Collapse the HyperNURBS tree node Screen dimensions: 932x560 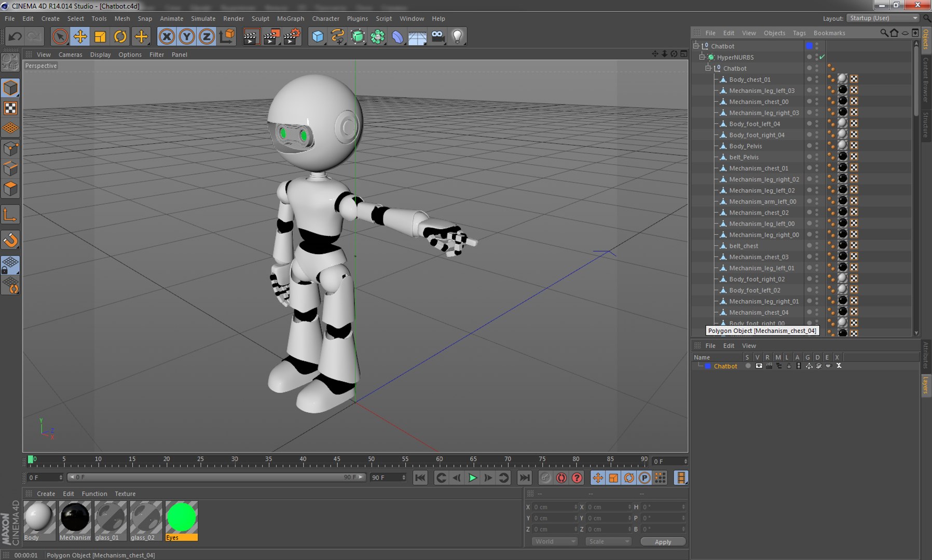click(702, 57)
